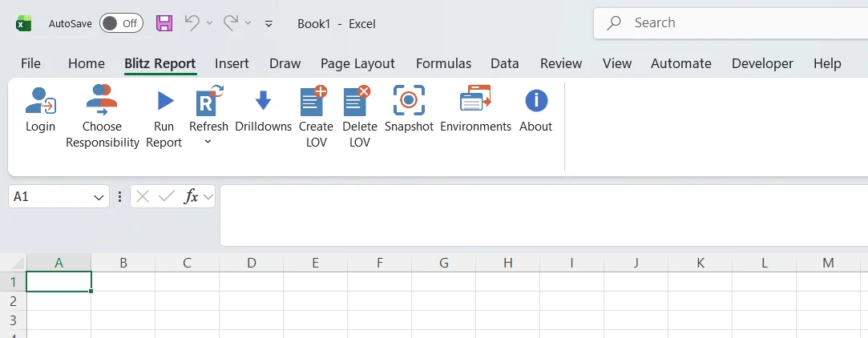Switch to the Formulas tab

click(443, 63)
